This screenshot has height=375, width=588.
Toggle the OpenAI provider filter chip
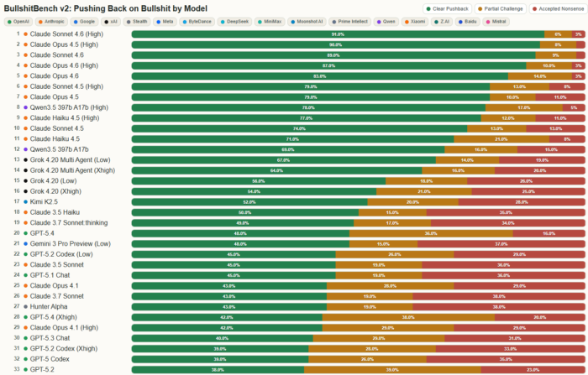pos(19,20)
